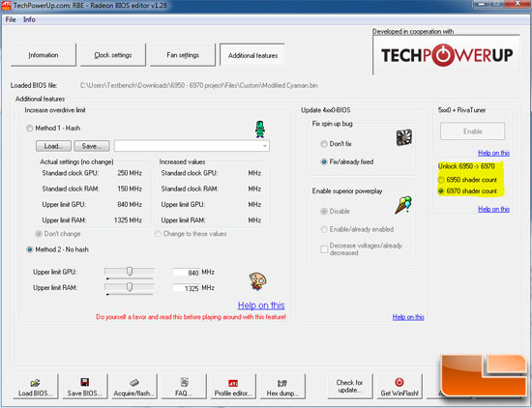Screen dimensions: 532x408
Task: Switch to the Clock settings tab
Action: [113, 55]
